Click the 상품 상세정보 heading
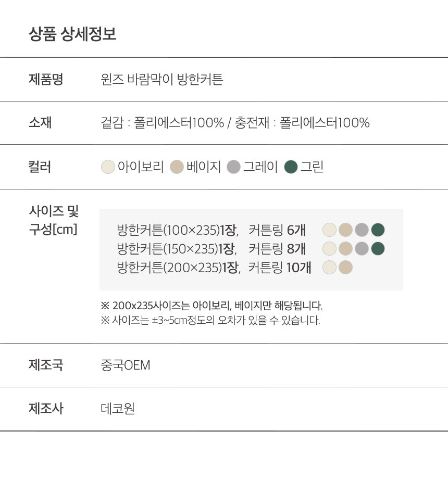 point(72,34)
